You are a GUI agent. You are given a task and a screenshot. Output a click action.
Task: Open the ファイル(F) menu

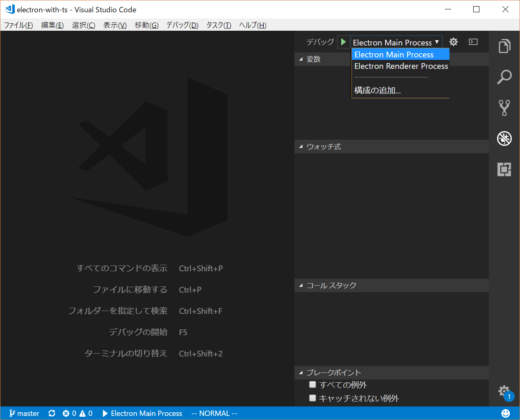[18, 25]
